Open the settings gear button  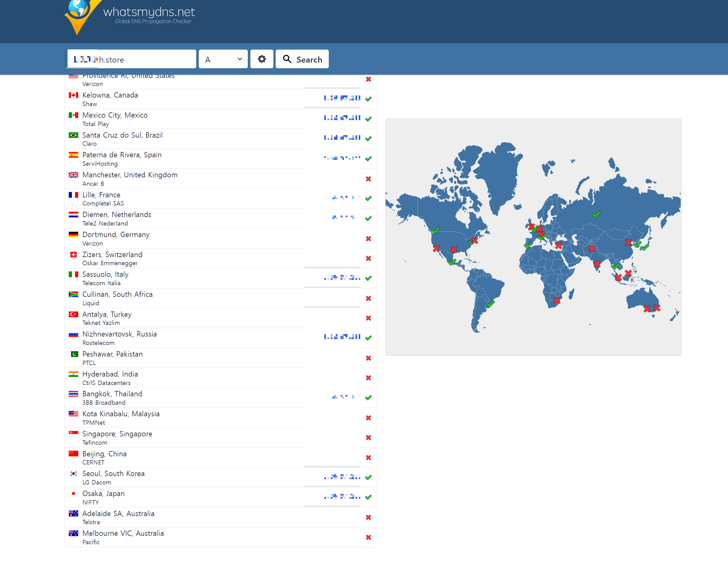point(262,59)
